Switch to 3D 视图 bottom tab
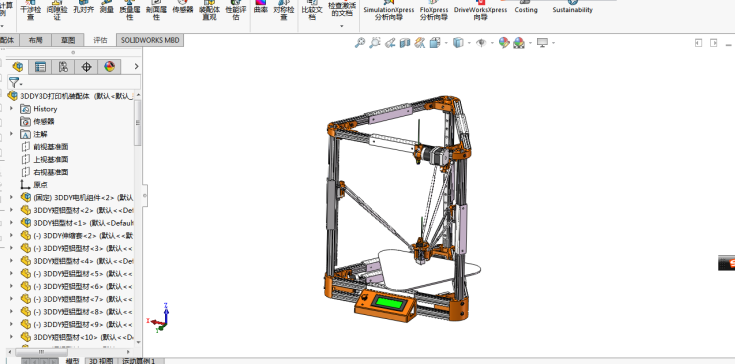735x364 pixels. (x=101, y=361)
